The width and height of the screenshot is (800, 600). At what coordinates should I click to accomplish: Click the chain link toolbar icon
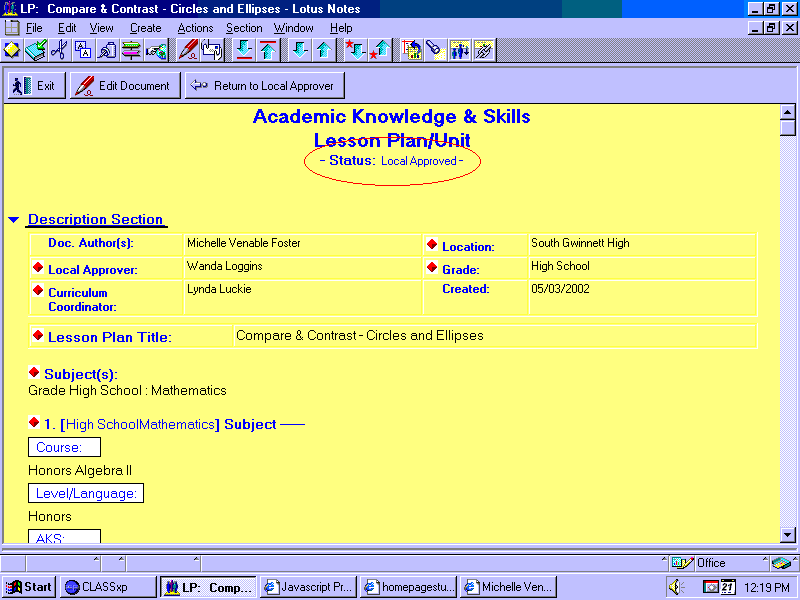click(484, 50)
